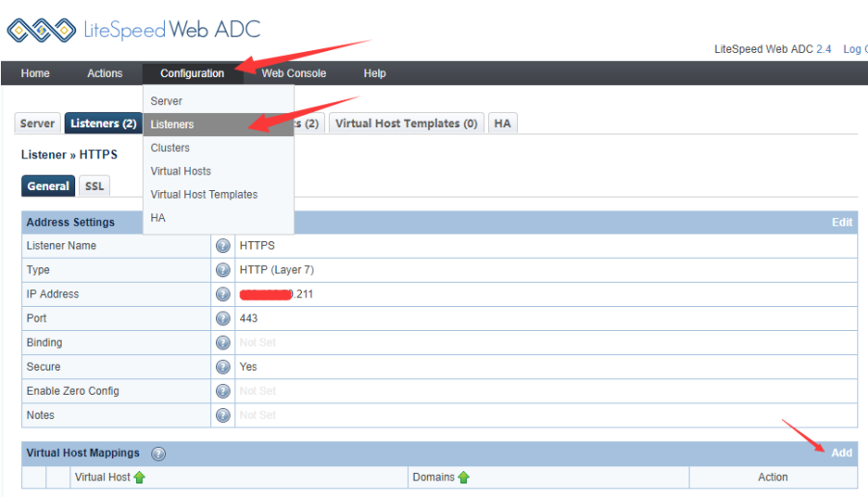Switch to the Server tab
Screen dimensions: 868x497
tap(37, 124)
